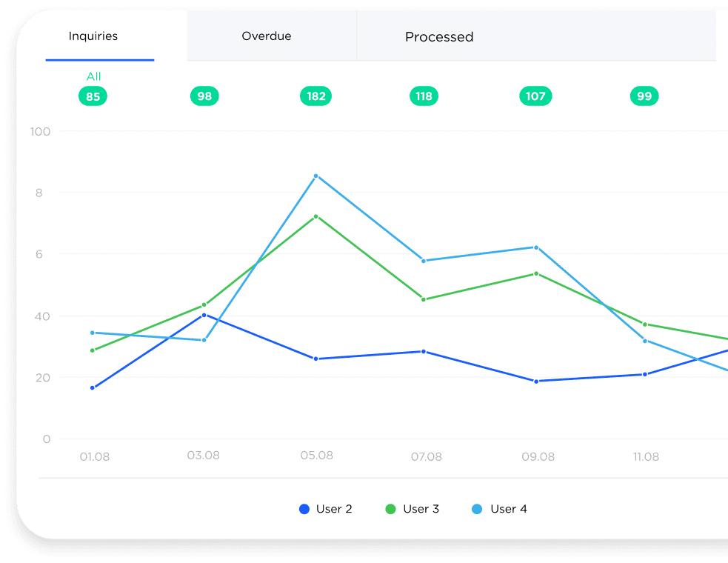The image size is (728, 563).
Task: Click the 118 badge
Action: click(x=424, y=96)
